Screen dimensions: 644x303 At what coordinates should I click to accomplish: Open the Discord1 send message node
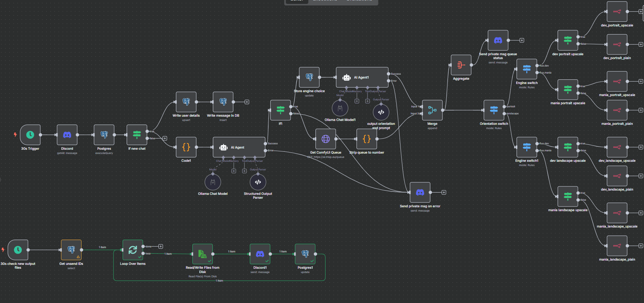click(260, 254)
